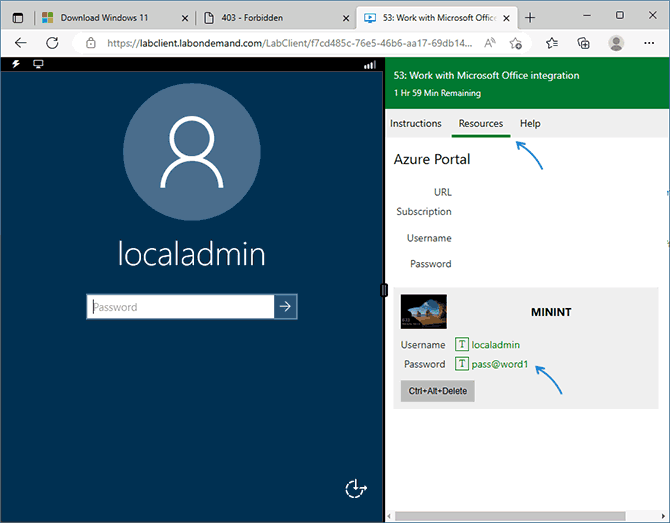Open the Ease of Access icon
This screenshot has height=523, width=670.
pyautogui.click(x=356, y=488)
